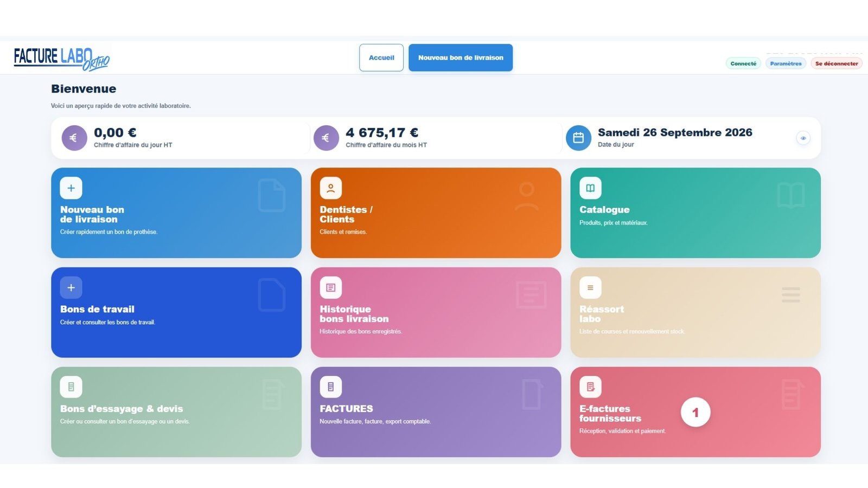Viewport: 868px width, 488px height.
Task: Click the calendar icon beside the date
Action: click(x=578, y=138)
